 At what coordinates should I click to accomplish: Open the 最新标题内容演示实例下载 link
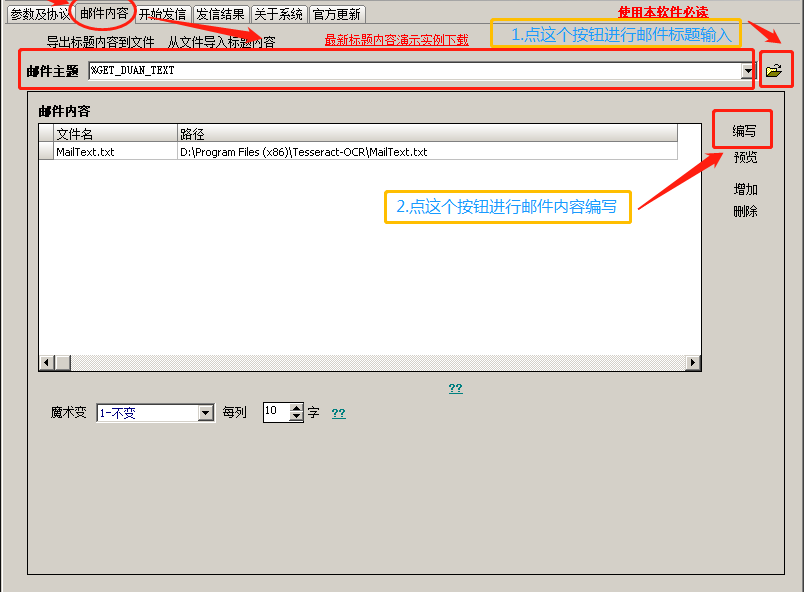(x=396, y=40)
